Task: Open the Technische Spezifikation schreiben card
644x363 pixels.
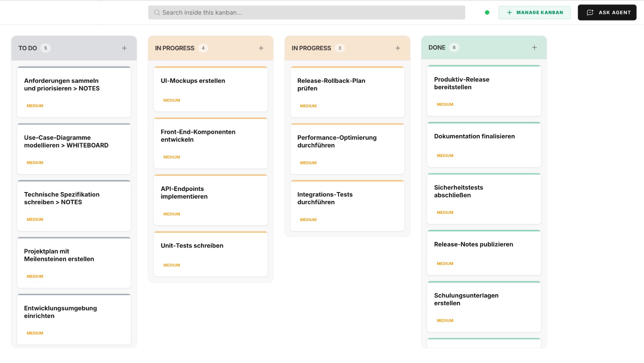Action: pyautogui.click(x=74, y=206)
